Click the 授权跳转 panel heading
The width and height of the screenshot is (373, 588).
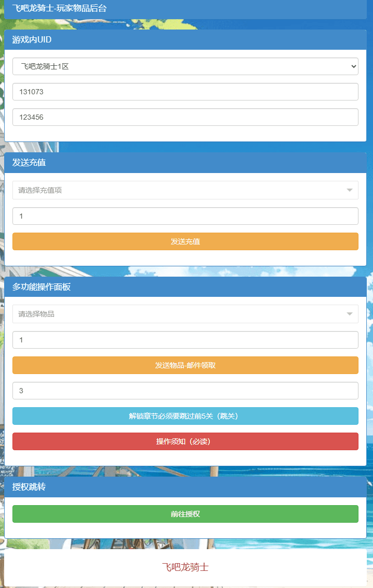click(x=29, y=487)
